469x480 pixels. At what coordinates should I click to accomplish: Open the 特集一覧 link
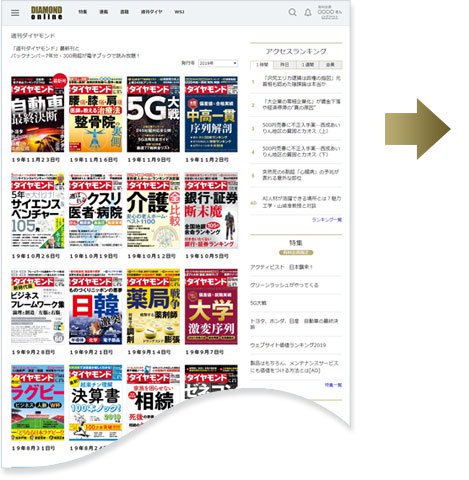(x=333, y=385)
